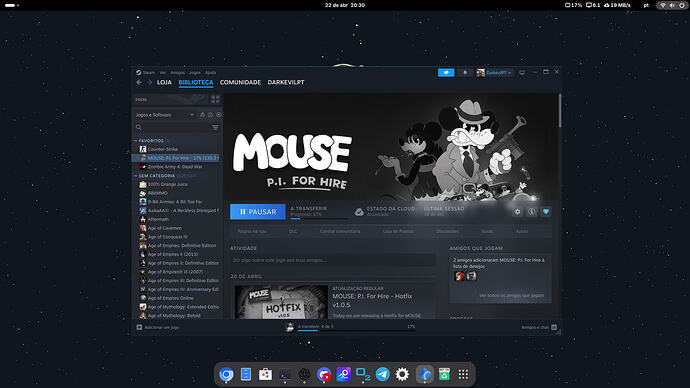Click the cloud status icon
The height and width of the screenshot is (388, 690).
[x=359, y=212]
